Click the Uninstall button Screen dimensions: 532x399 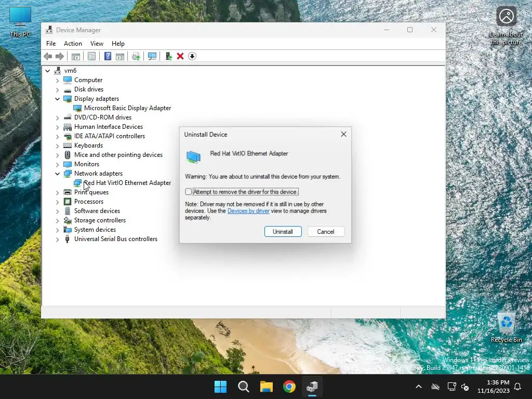click(x=283, y=231)
